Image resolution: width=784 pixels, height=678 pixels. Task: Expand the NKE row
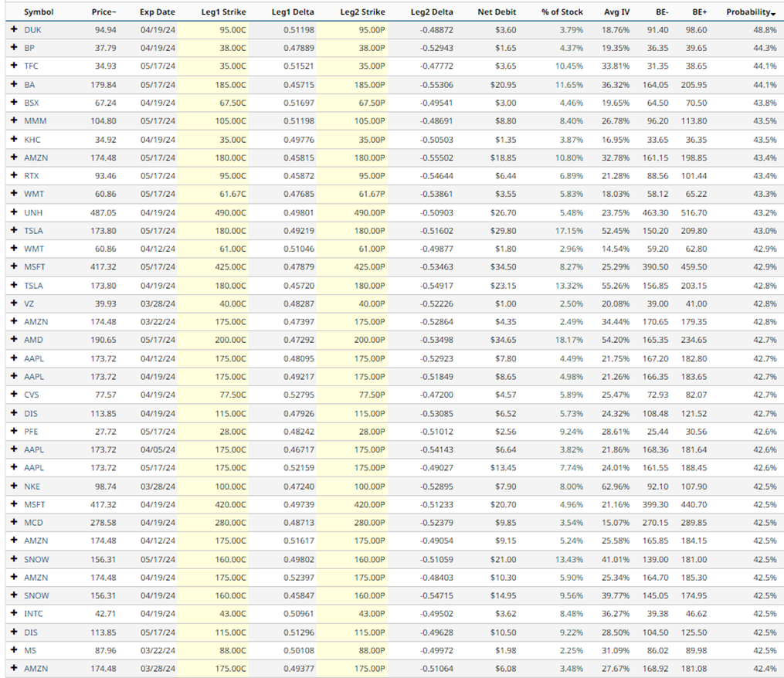(x=14, y=486)
